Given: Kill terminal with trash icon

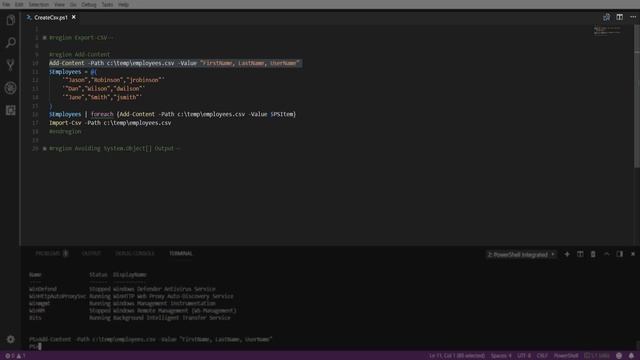Looking at the screenshot, I should (x=593, y=254).
